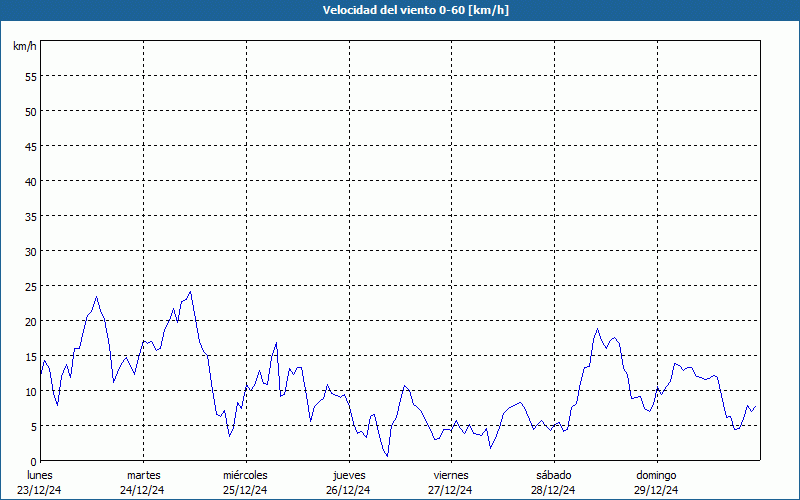Select the date label 26/12/24
The height and width of the screenshot is (500, 800).
coord(348,490)
